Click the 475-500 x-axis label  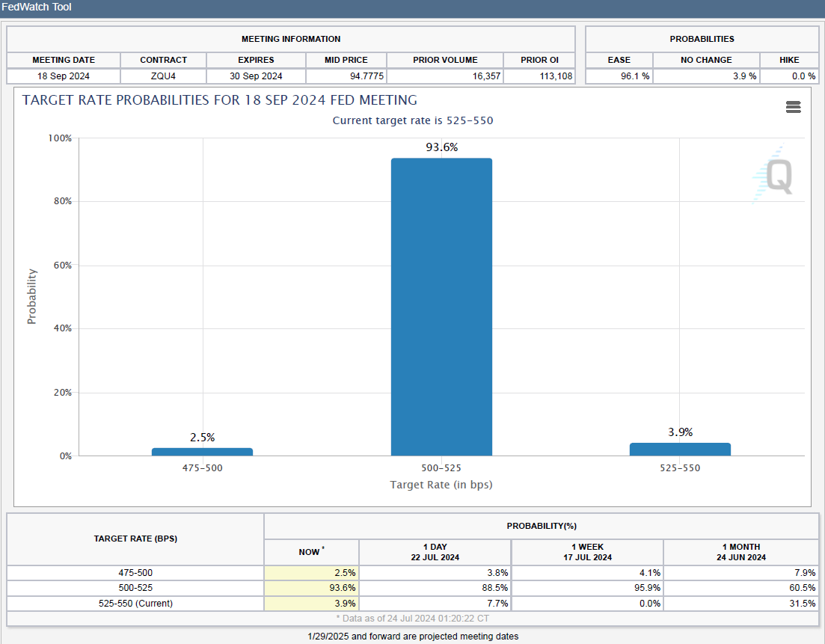tap(202, 467)
